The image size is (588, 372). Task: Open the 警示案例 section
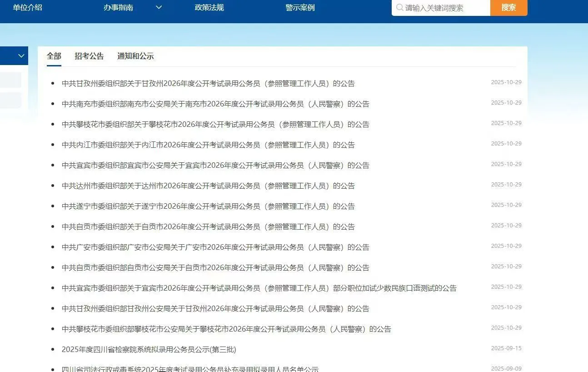(x=301, y=8)
